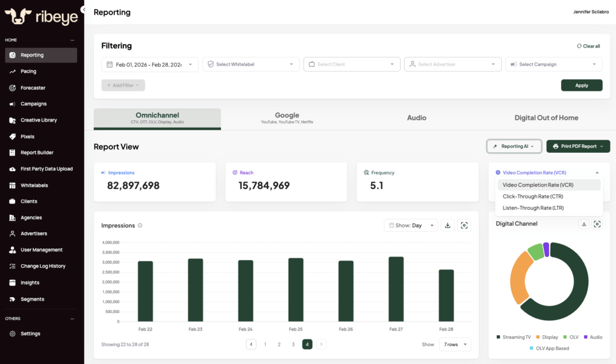Open the Select Client dropdown
The width and height of the screenshot is (616, 364).
pyautogui.click(x=351, y=64)
